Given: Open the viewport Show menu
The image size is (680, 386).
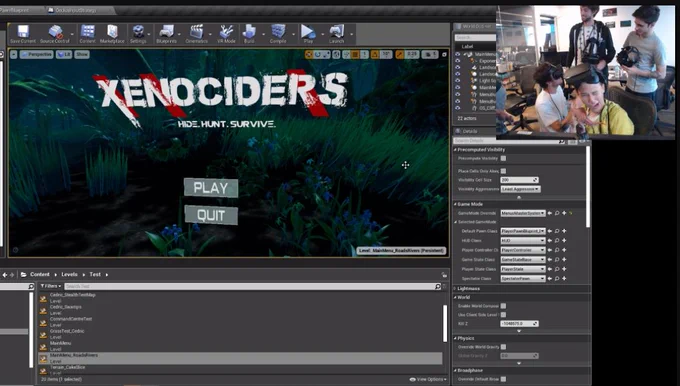Looking at the screenshot, I should (x=82, y=55).
